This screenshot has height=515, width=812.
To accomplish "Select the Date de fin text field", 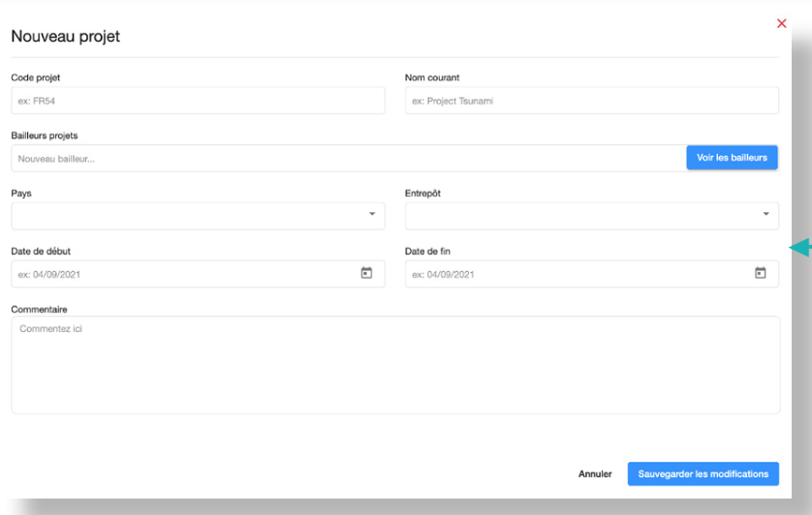I will [578, 274].
